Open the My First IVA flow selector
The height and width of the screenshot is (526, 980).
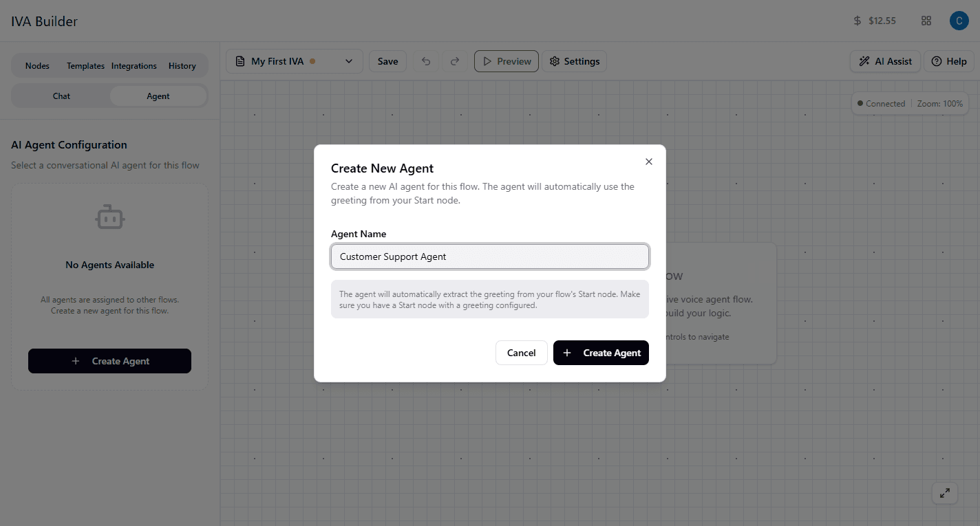coord(294,61)
